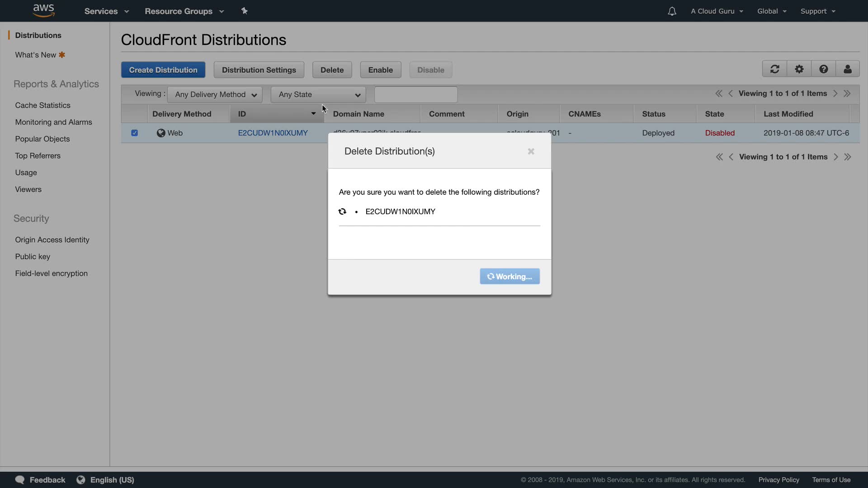Click the pin shortcut icon in navbar
The width and height of the screenshot is (868, 488).
point(244,11)
